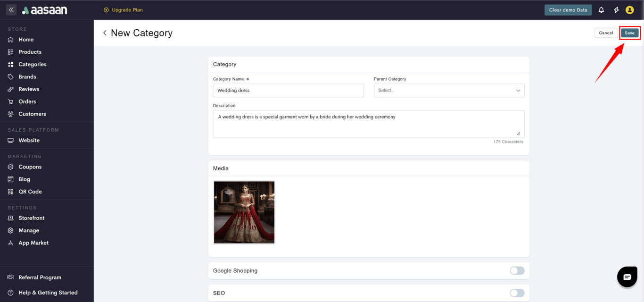Open the user profile avatar

[x=629, y=10]
